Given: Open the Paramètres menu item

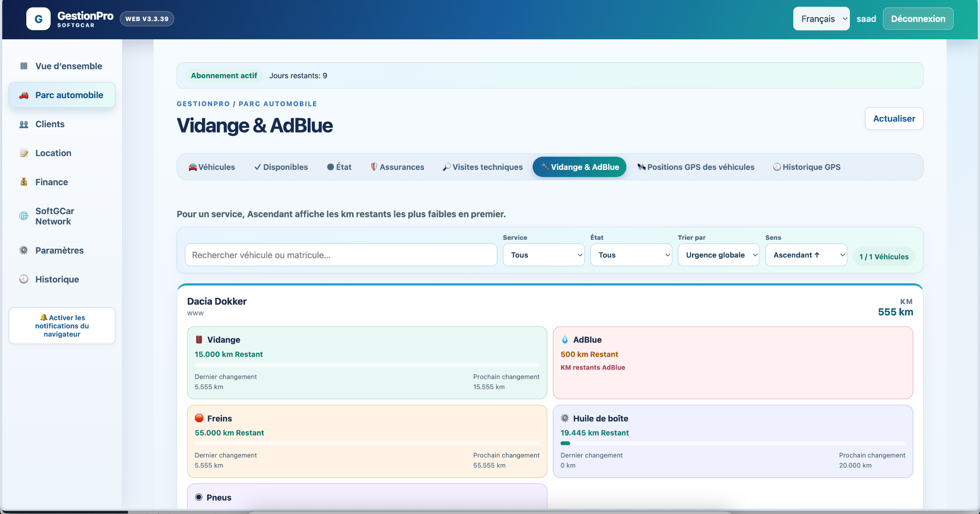Looking at the screenshot, I should [x=62, y=250].
